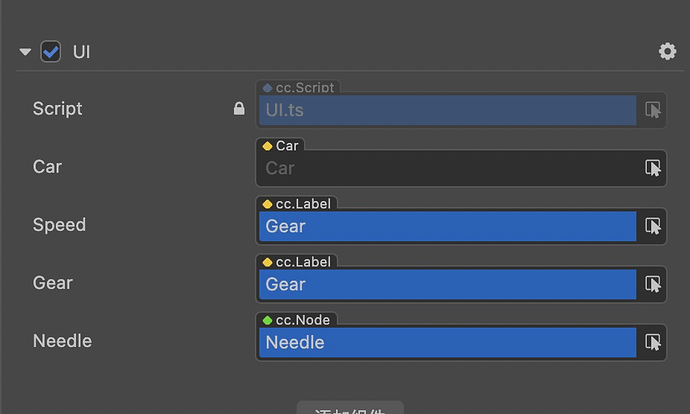
Task: Click the picker icon for Speed field
Action: [x=653, y=226]
